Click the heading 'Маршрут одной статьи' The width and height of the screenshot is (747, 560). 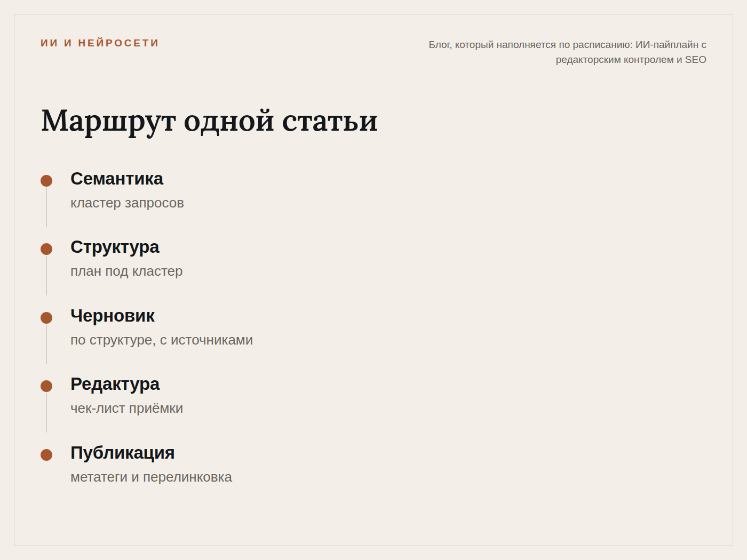tap(209, 121)
